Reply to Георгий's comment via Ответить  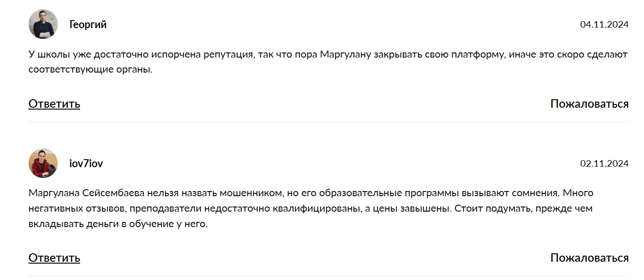(54, 103)
